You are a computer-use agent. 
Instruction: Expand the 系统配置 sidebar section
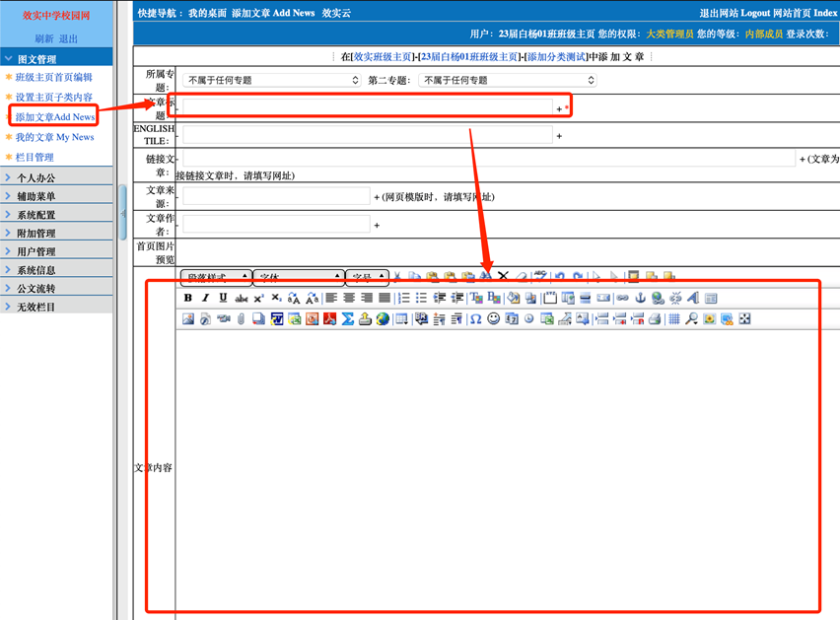point(36,215)
